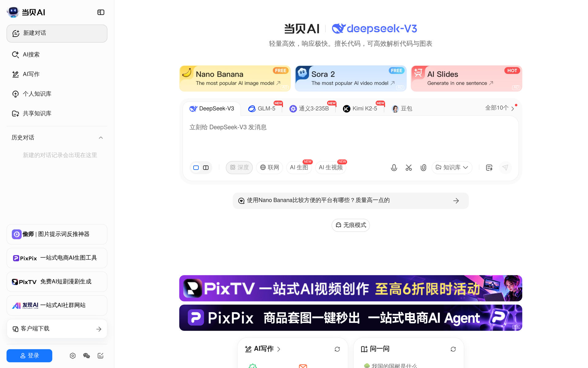Switch to the 豆包 model tab

[x=402, y=109]
